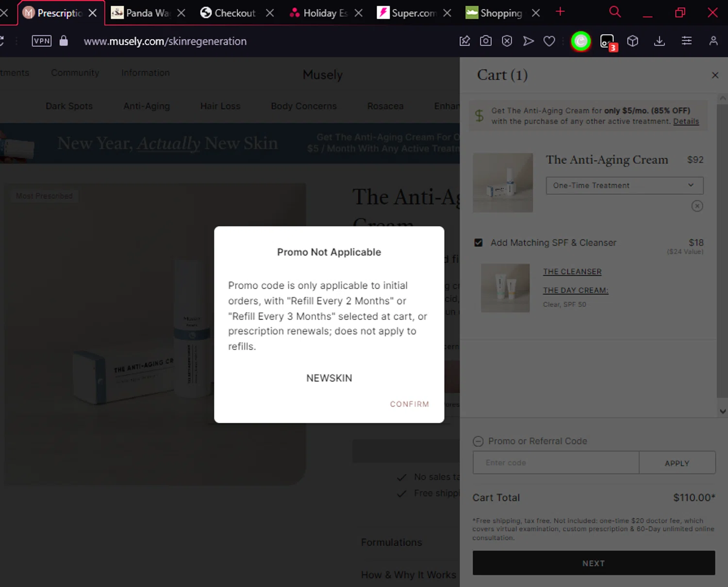Click the browser tab search icon

click(615, 12)
